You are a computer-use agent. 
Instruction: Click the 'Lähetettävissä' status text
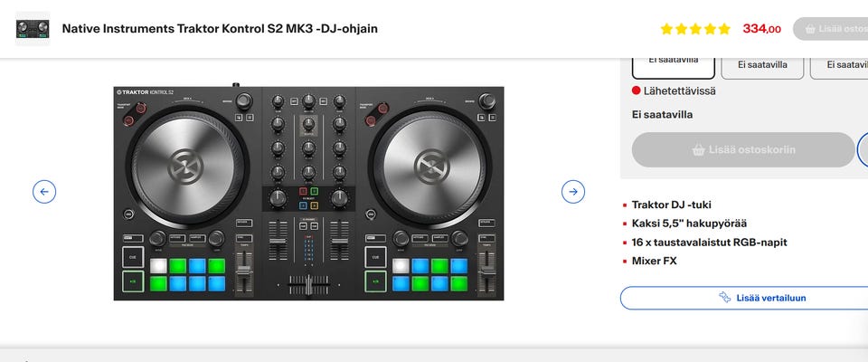[x=679, y=90]
